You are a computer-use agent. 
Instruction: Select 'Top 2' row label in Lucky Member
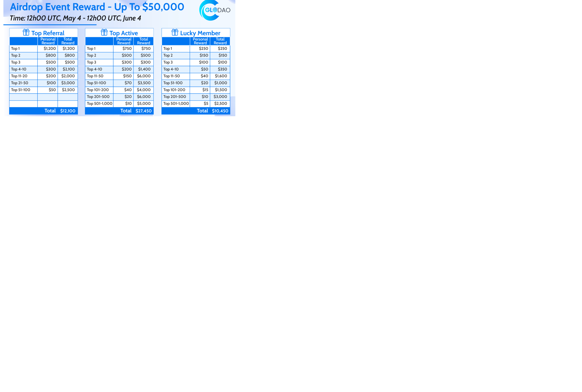point(168,55)
